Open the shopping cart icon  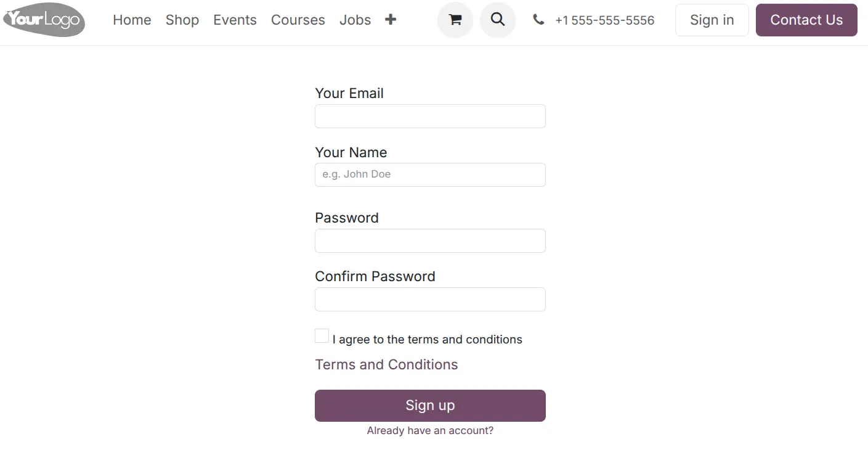455,20
